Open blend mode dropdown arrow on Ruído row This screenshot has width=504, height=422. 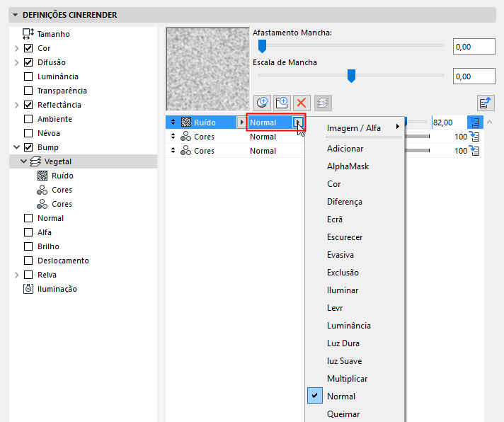[298, 122]
